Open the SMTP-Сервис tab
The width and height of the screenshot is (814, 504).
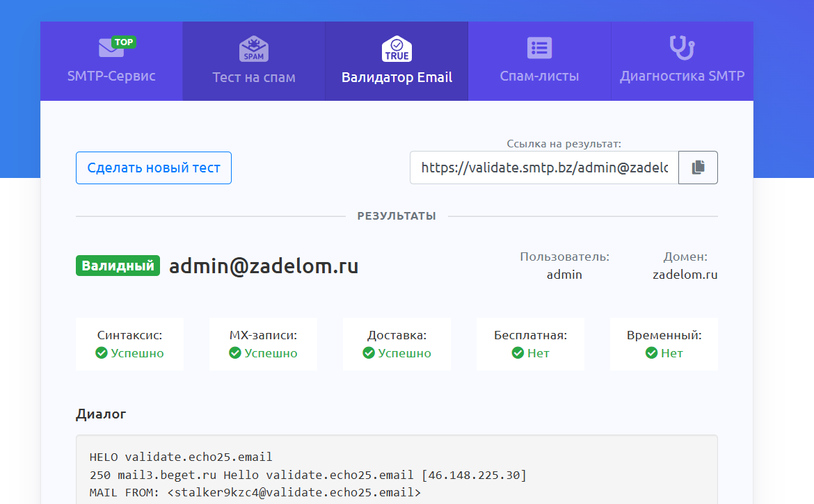pos(111,76)
